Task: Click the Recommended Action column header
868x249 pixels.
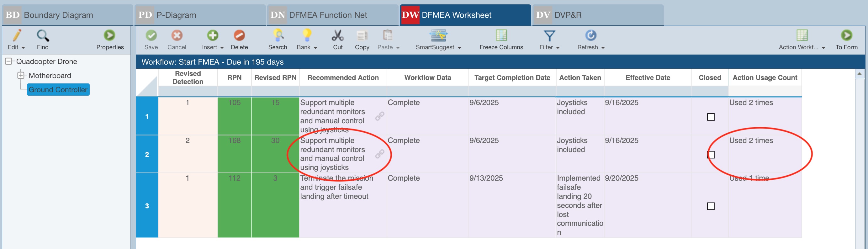Action: (343, 77)
